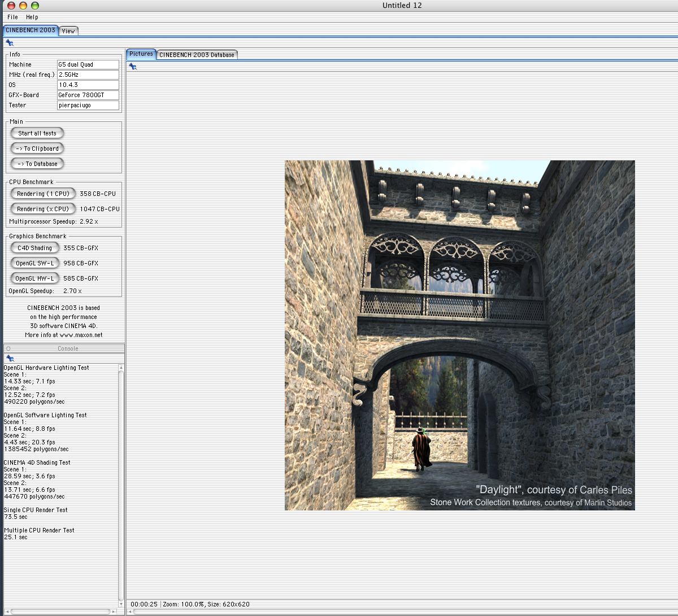
Task: Start the C4D Shading test
Action: [34, 248]
